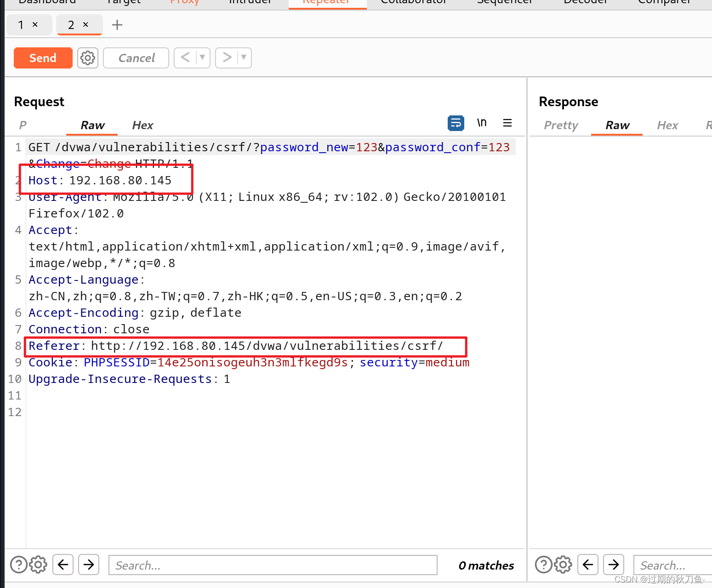The height and width of the screenshot is (588, 712).
Task: Switch Response to Hex view
Action: pyautogui.click(x=667, y=125)
